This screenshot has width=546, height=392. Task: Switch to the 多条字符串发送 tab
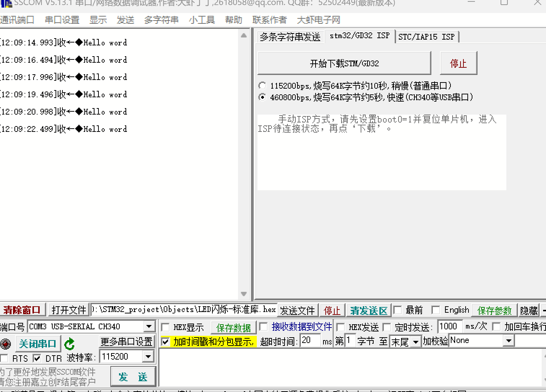290,37
